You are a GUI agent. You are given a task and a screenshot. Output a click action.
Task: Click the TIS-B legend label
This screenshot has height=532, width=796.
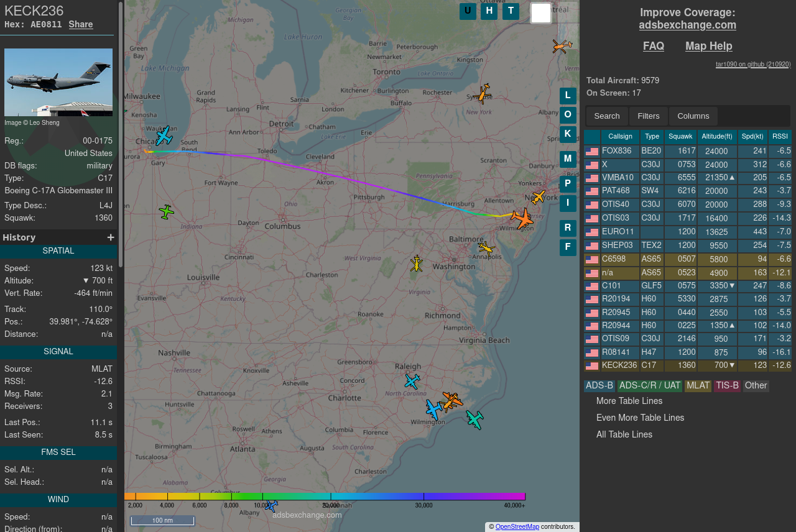coord(728,386)
